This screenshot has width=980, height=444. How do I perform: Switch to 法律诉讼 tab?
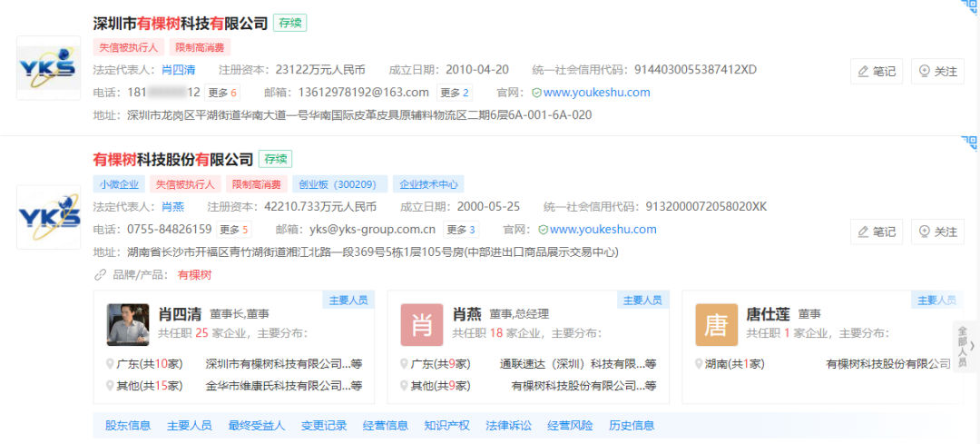pos(509,426)
